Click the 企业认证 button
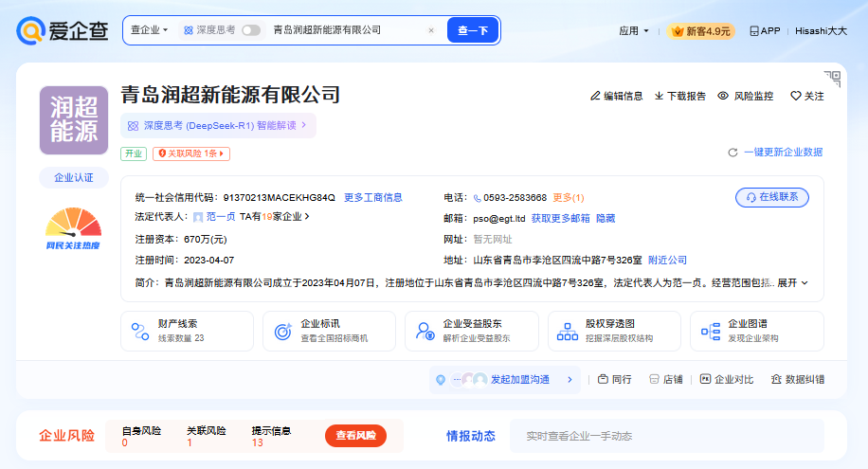Viewport: 868px width, 469px height. [x=74, y=178]
